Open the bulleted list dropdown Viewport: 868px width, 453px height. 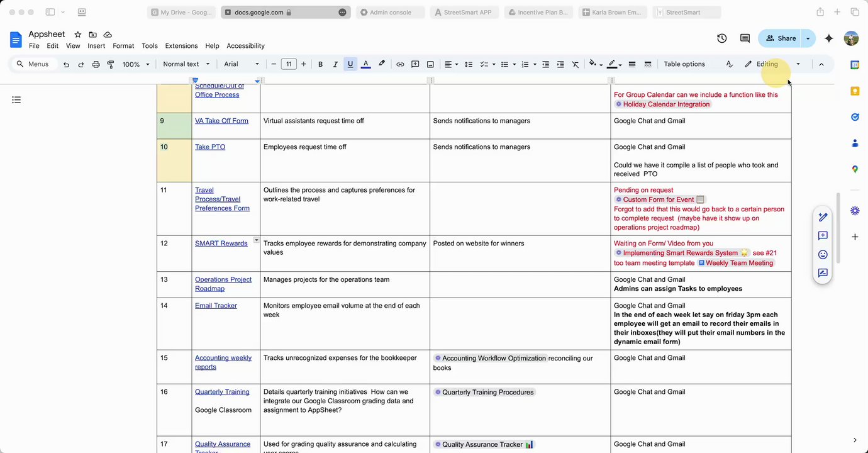(x=508, y=64)
